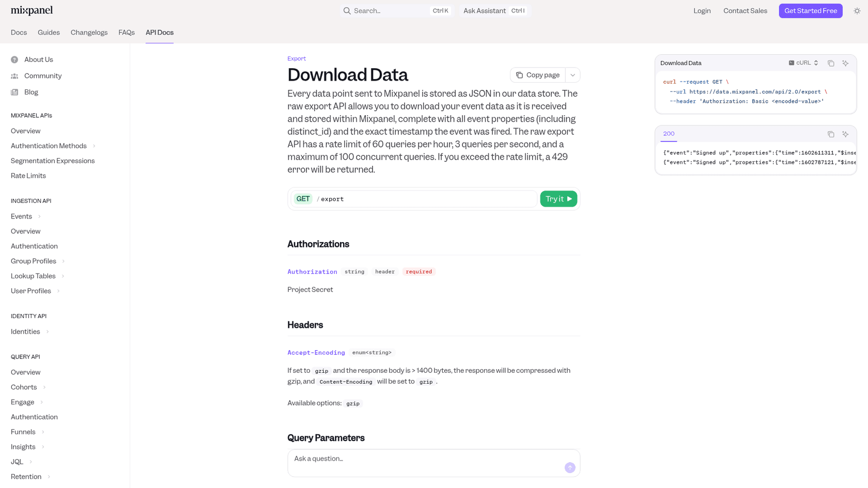Expand User Profiles submenu

tap(58, 291)
